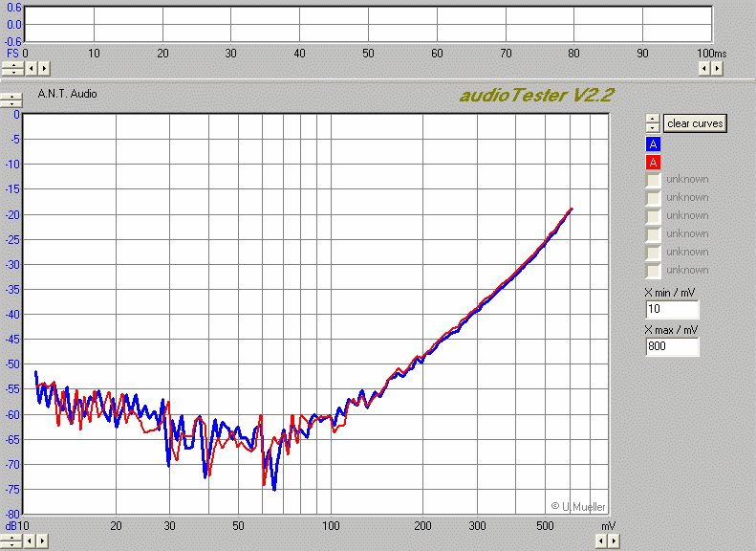The width and height of the screenshot is (756, 551).
Task: Click the clear curves button
Action: pos(696,123)
